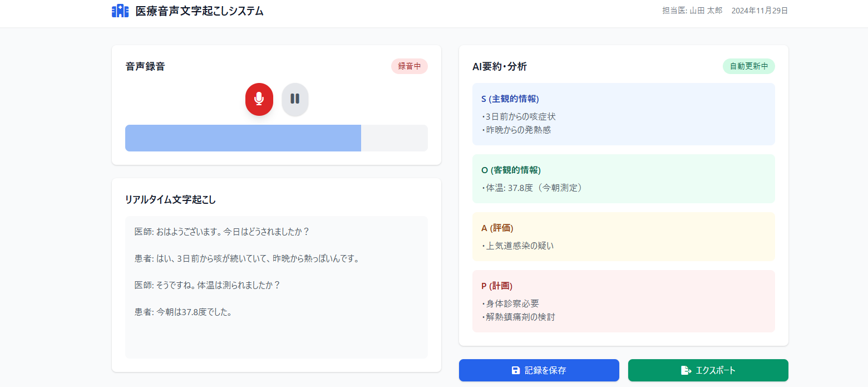Toggle AI auto-update via the 自動更新中 indicator

[x=748, y=66]
